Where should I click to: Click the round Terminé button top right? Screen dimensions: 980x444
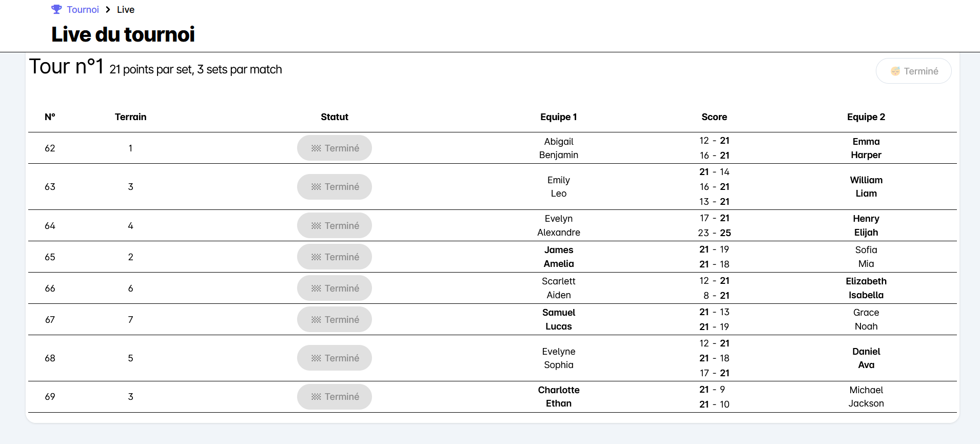pyautogui.click(x=913, y=71)
